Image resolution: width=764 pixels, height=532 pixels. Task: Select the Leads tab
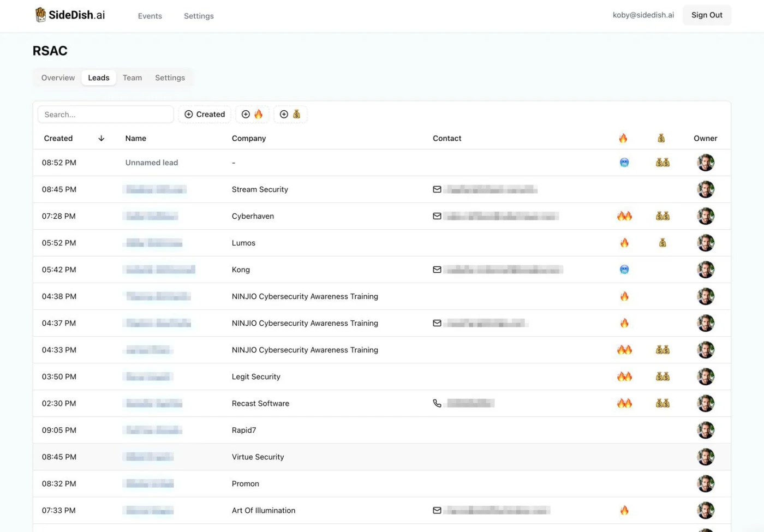click(x=99, y=77)
